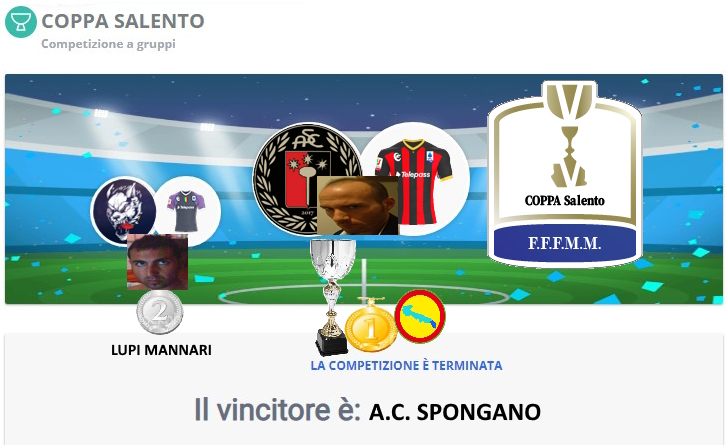Image resolution: width=726 pixels, height=445 pixels.
Task: Open the COPPA SALENTO title heading
Action: click(x=123, y=21)
